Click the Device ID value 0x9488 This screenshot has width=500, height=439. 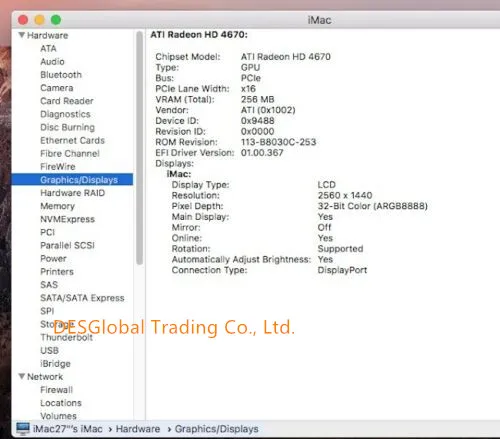coord(257,121)
